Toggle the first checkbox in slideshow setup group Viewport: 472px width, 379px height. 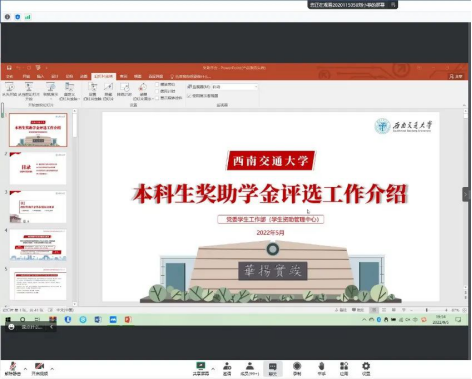157,84
